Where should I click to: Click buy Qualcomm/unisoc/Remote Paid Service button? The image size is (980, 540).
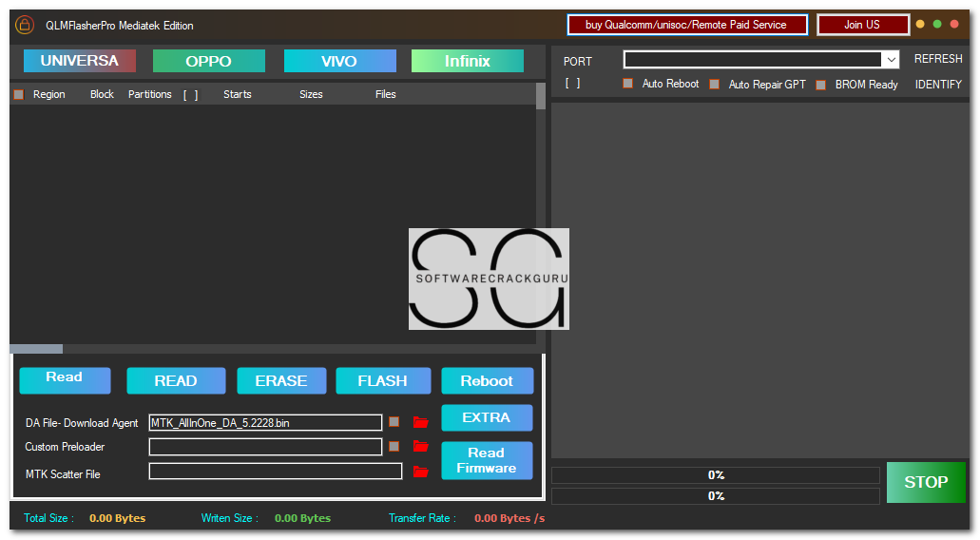pos(687,25)
